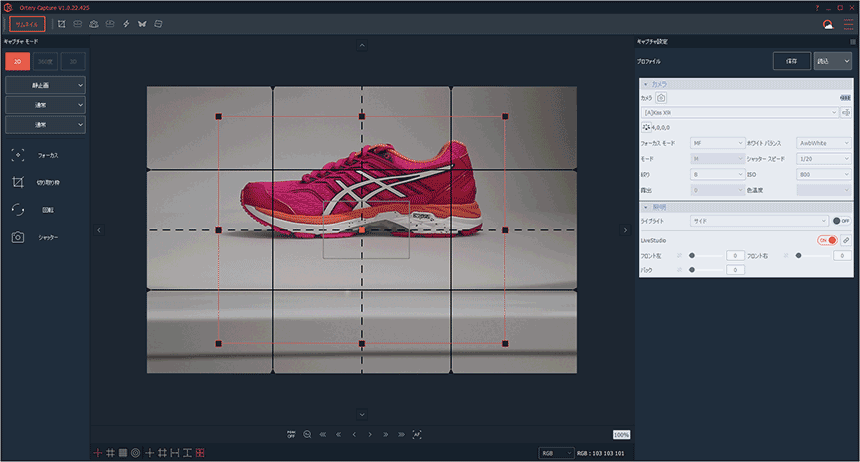Toggle the red grid overlay icon
Screen dimensions: 860x462
(x=200, y=453)
